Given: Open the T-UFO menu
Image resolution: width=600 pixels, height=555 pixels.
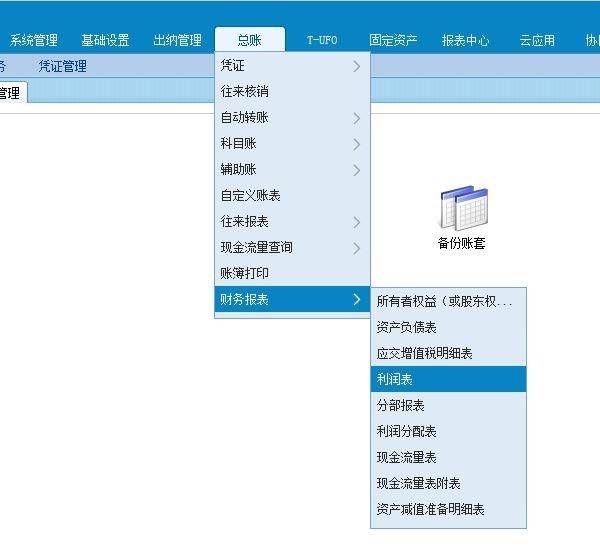Looking at the screenshot, I should (x=322, y=40).
